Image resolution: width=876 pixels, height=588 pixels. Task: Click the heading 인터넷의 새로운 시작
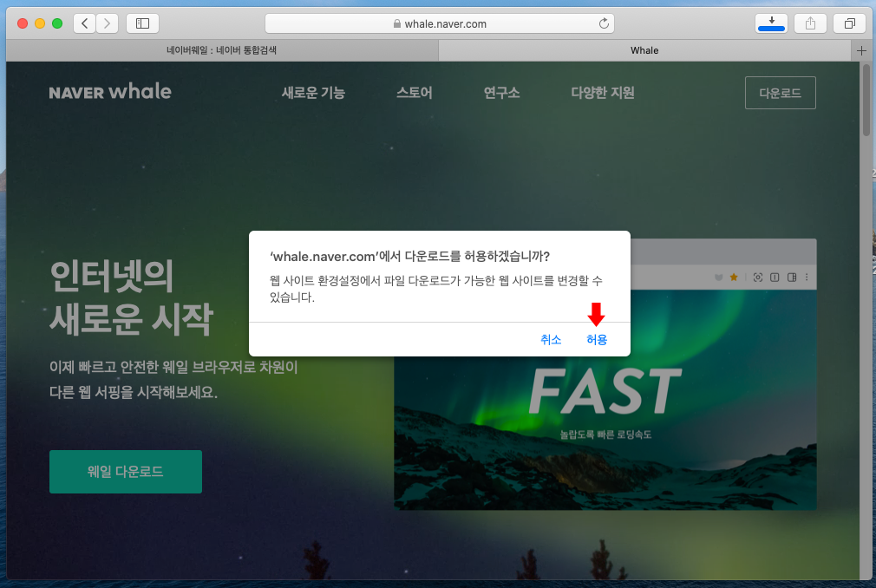[x=131, y=297]
